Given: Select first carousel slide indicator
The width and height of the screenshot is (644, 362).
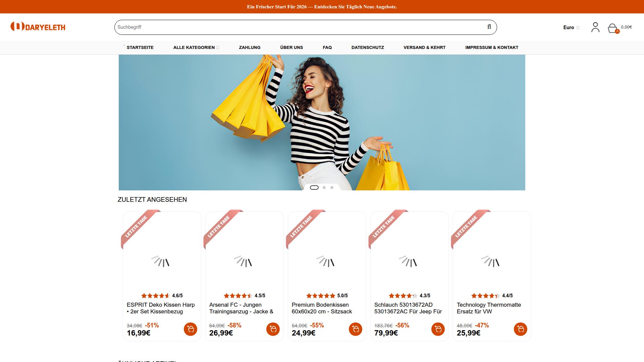Looking at the screenshot, I should [314, 187].
